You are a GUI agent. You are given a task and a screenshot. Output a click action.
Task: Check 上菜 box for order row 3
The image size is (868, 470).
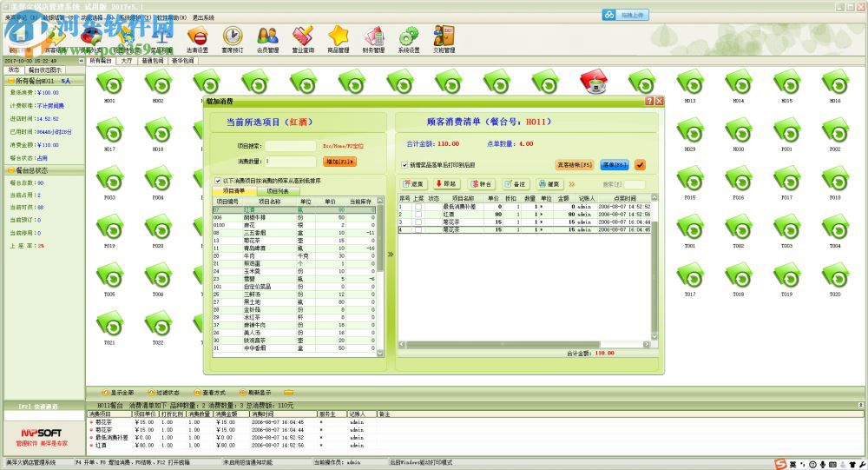pyautogui.click(x=418, y=222)
